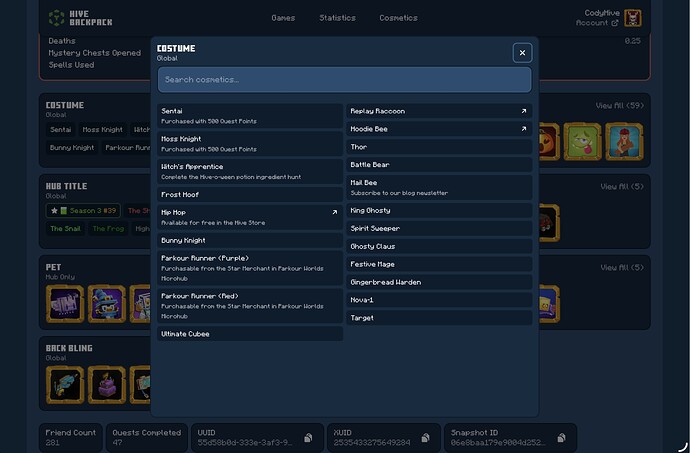
Task: Click the CodyHive avatar icon
Action: [632, 18]
